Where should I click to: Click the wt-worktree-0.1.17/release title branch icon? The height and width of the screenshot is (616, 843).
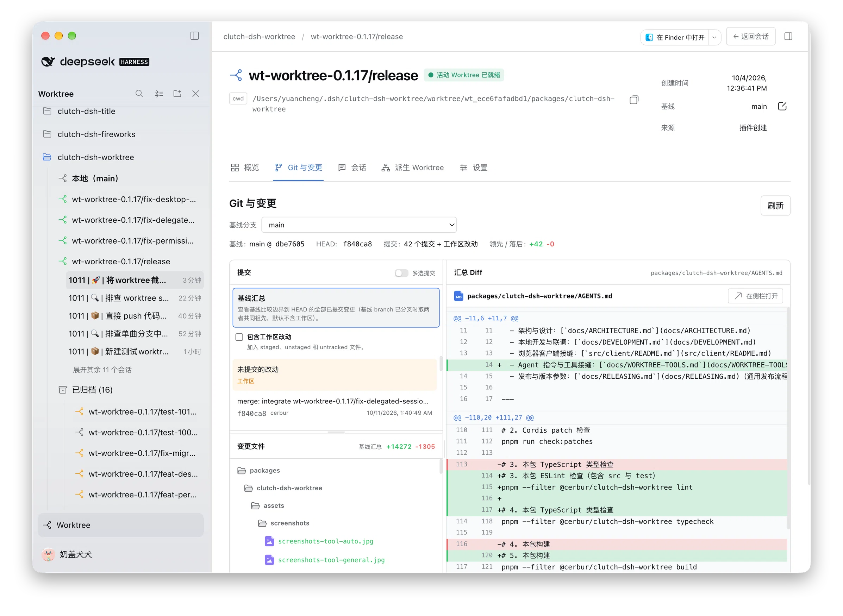coord(236,75)
